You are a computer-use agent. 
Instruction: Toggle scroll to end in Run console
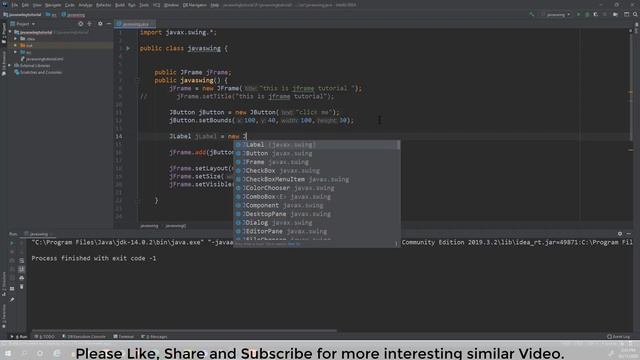coord(22,269)
